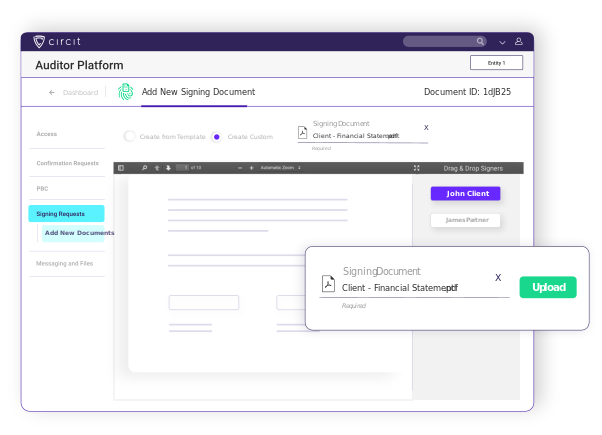The height and width of the screenshot is (435, 602).
Task: Open the Automatic Zoom dropdown
Action: tap(279, 168)
